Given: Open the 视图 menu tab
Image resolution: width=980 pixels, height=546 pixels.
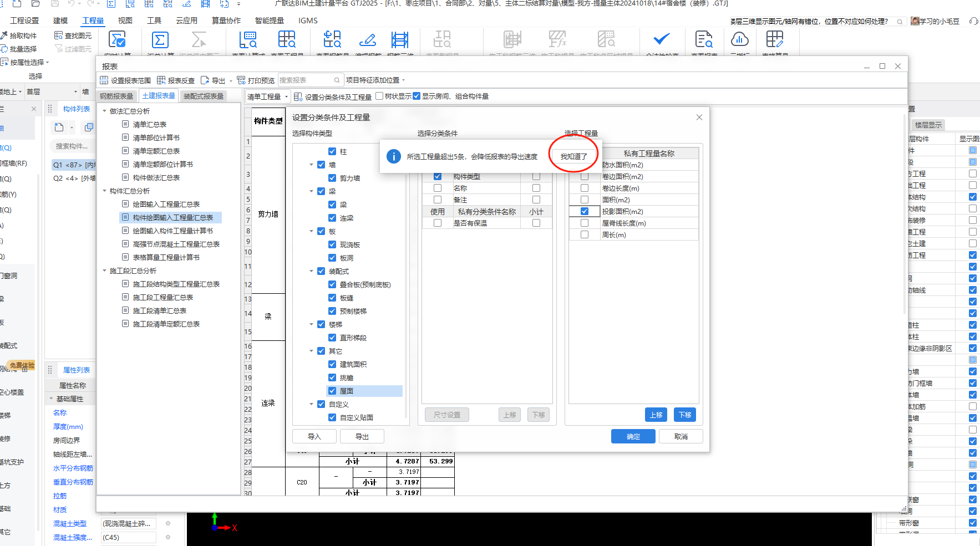Looking at the screenshot, I should (125, 21).
